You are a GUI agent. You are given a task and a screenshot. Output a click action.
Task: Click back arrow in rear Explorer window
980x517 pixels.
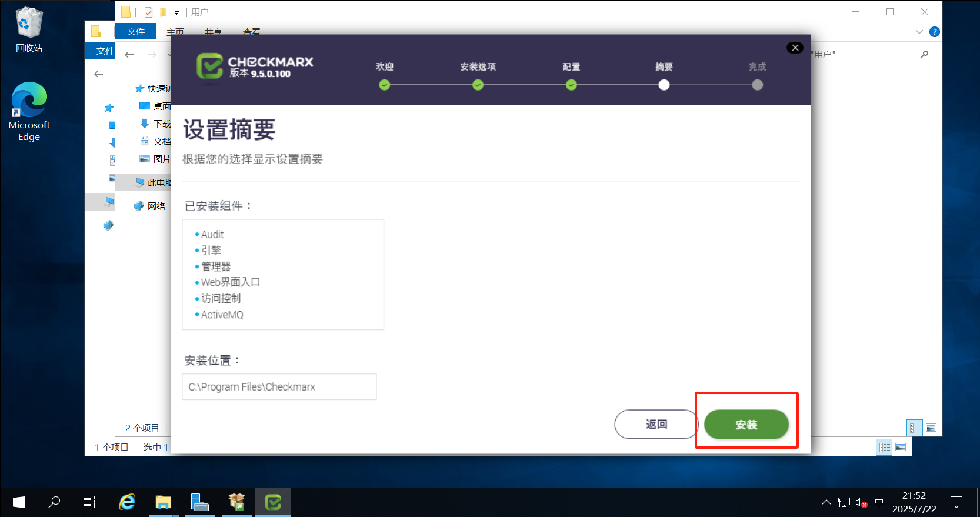click(x=99, y=74)
